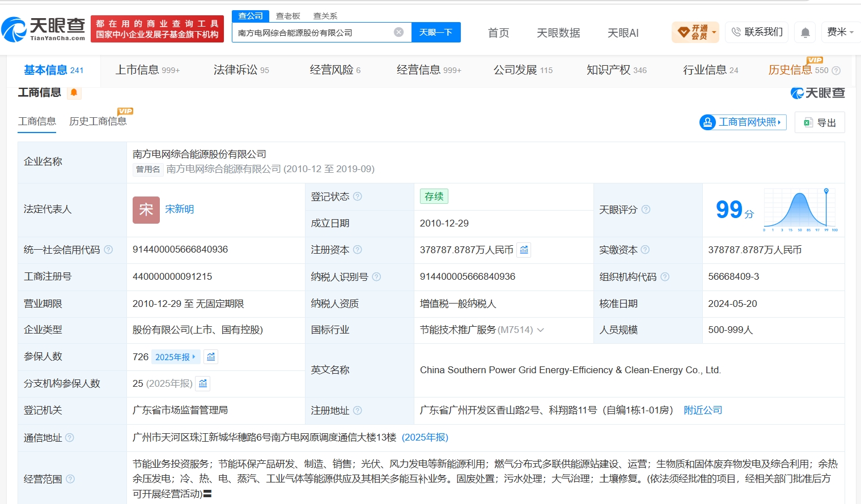Go to 首页 in top navigation

tap(499, 33)
